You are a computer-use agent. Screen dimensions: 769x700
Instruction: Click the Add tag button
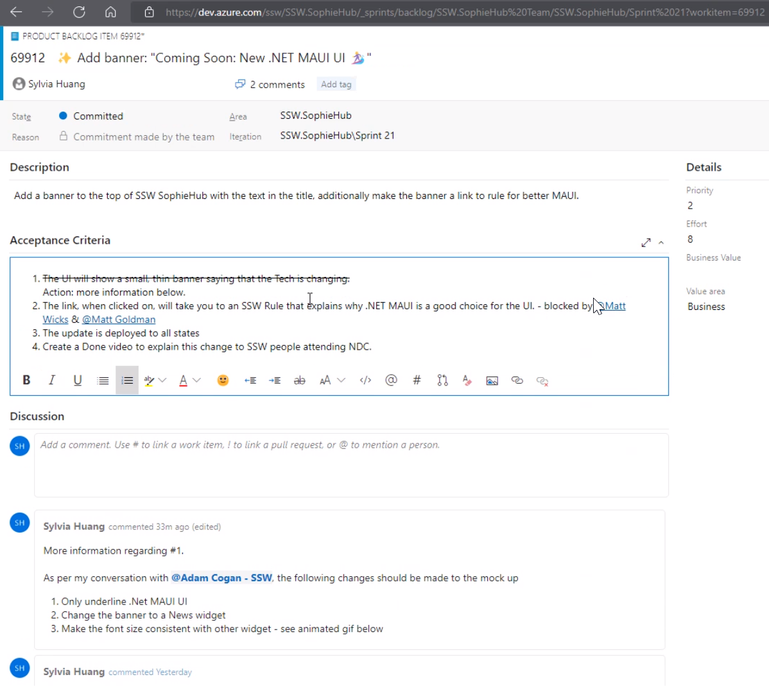click(x=336, y=84)
